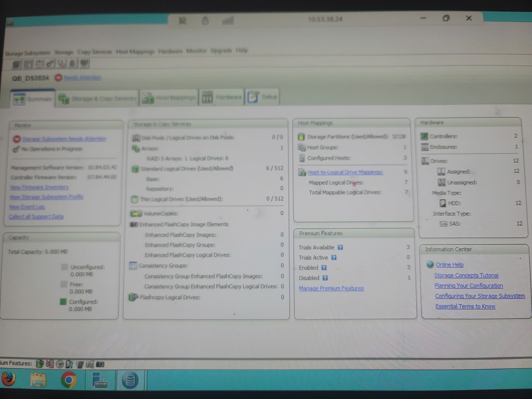Click the lock icon in remote session bar
This screenshot has height=399, width=532.
[x=205, y=21]
